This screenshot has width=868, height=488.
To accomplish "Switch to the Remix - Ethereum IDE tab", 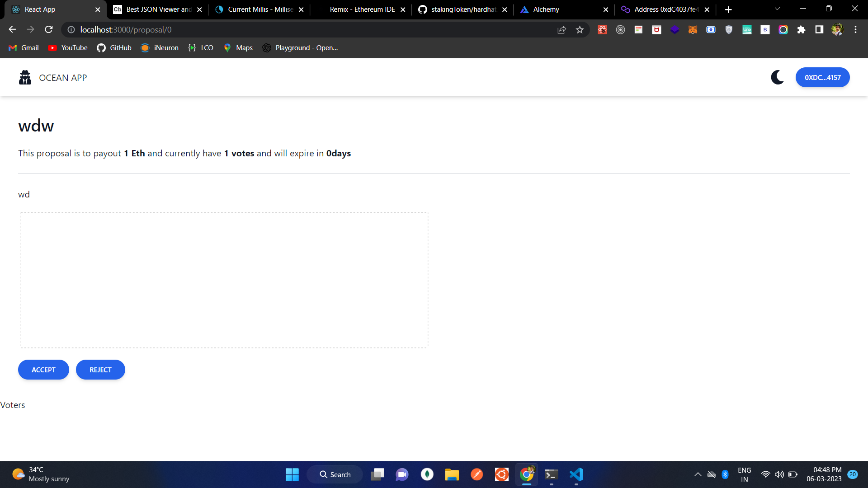I will 362,9.
